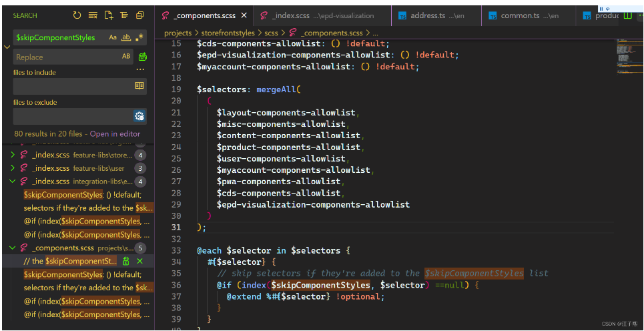Viewport: 644px width, 331px height.
Task: Dismiss the highlighted '// the $skipComponentSt' match
Action: pos(139,261)
